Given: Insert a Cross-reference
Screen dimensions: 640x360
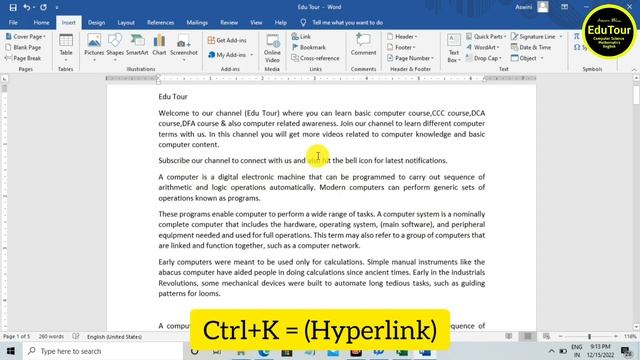Looking at the screenshot, I should coord(315,58).
